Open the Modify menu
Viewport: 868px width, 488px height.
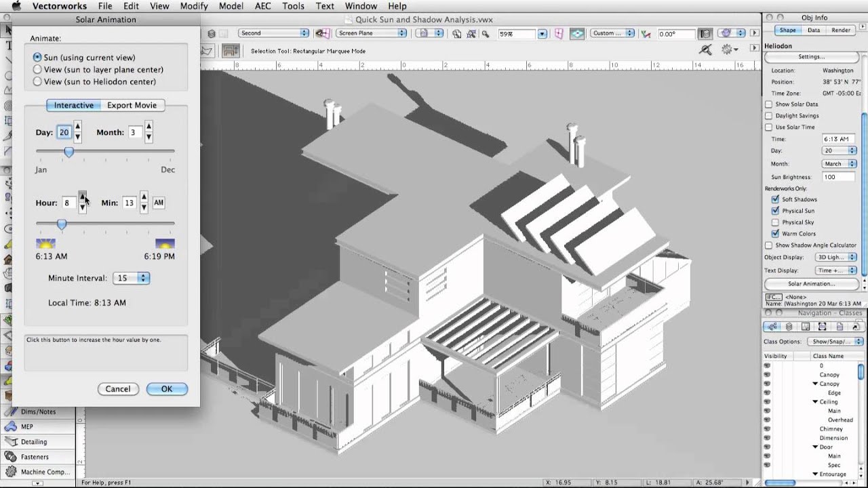click(x=194, y=6)
